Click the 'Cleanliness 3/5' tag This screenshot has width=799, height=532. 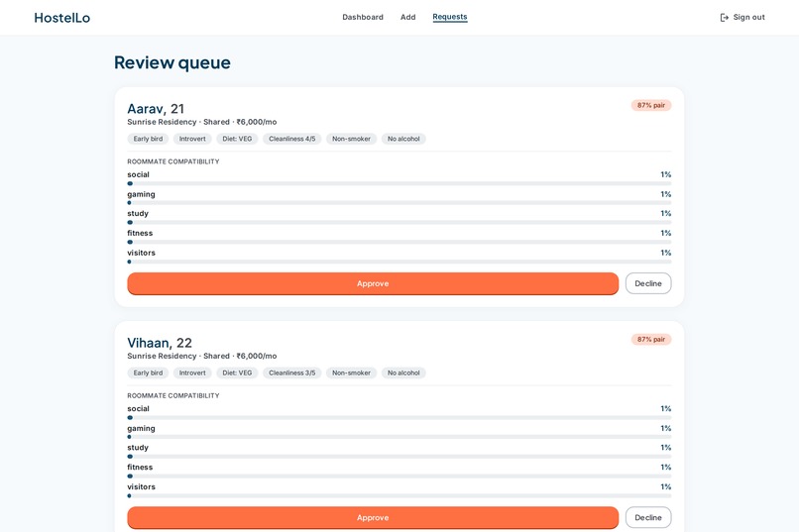(x=292, y=373)
